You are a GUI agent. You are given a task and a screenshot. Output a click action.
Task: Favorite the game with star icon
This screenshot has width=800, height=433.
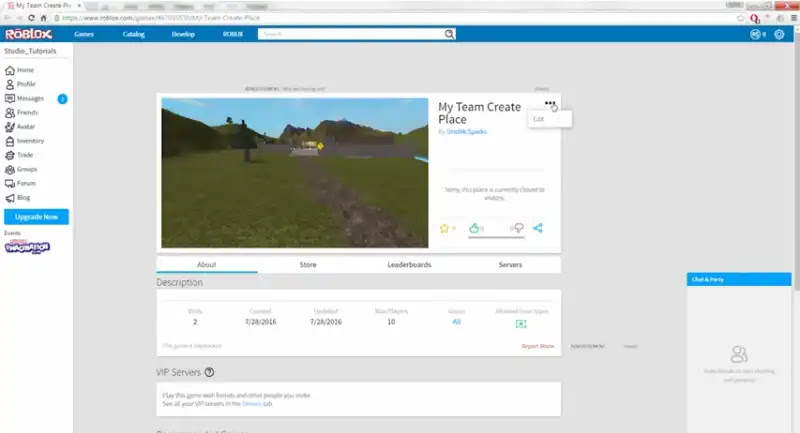click(x=444, y=228)
